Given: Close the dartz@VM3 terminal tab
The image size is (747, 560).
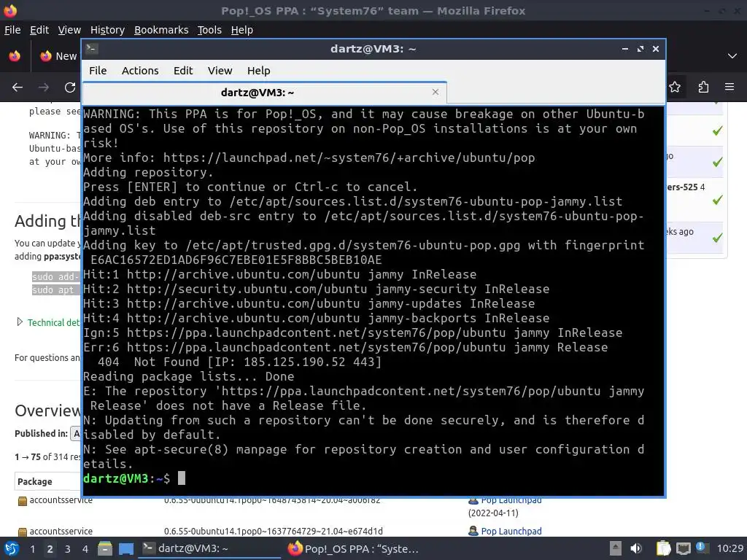Looking at the screenshot, I should 436,92.
